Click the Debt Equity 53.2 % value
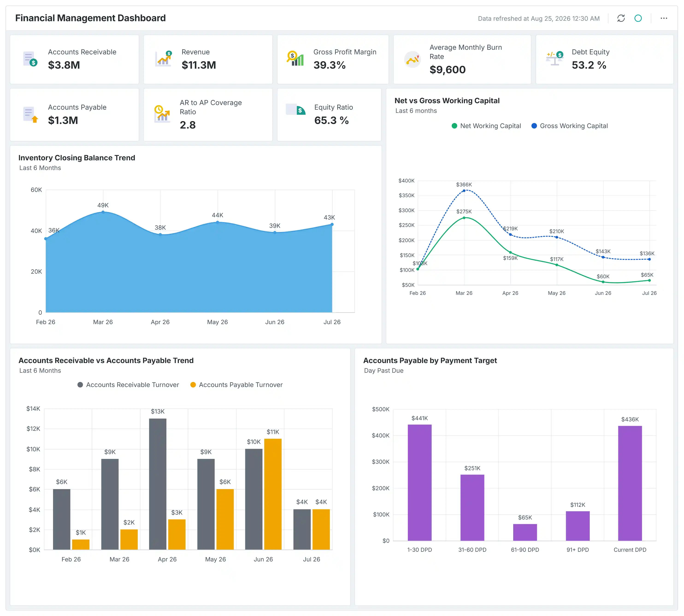 [589, 65]
